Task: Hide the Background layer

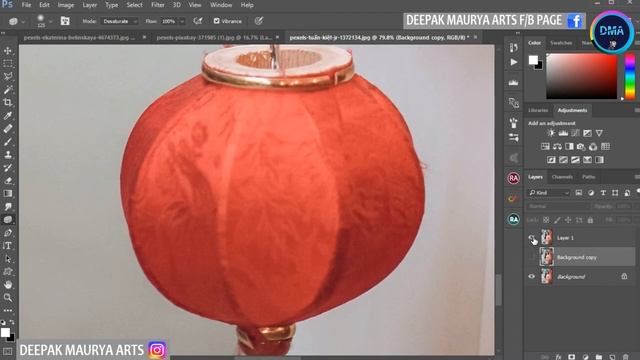Action: (532, 276)
